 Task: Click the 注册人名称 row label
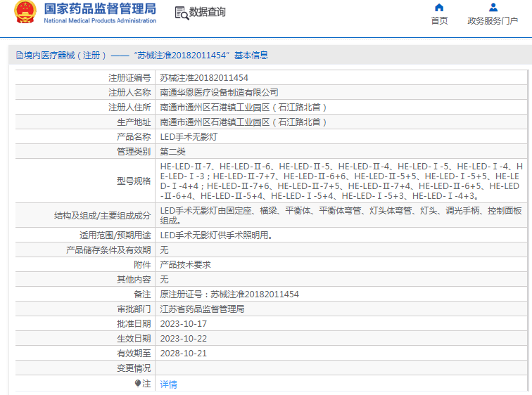[129, 93]
